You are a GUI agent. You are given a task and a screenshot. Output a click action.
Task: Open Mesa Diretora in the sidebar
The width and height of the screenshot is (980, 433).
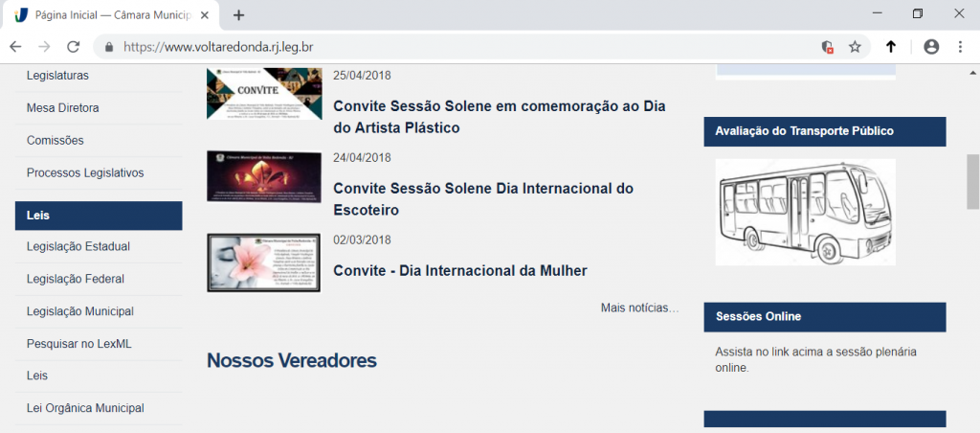pyautogui.click(x=63, y=108)
